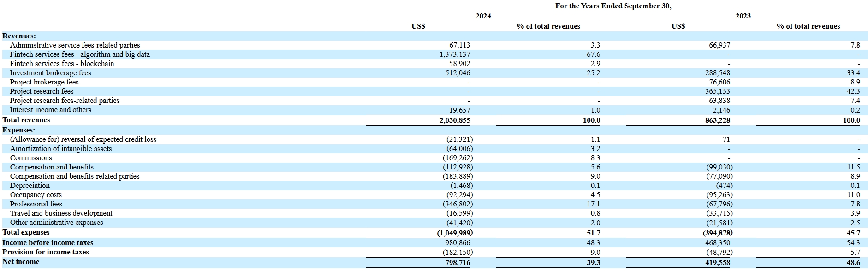868x271 pixels.
Task: Select the "Amortization of intangible assets" label
Action: (x=61, y=149)
